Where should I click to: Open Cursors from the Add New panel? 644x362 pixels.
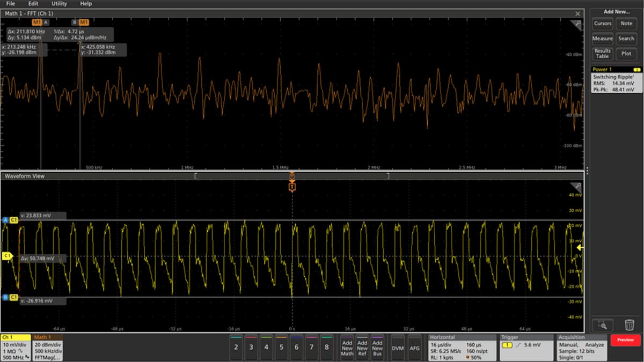pos(602,24)
